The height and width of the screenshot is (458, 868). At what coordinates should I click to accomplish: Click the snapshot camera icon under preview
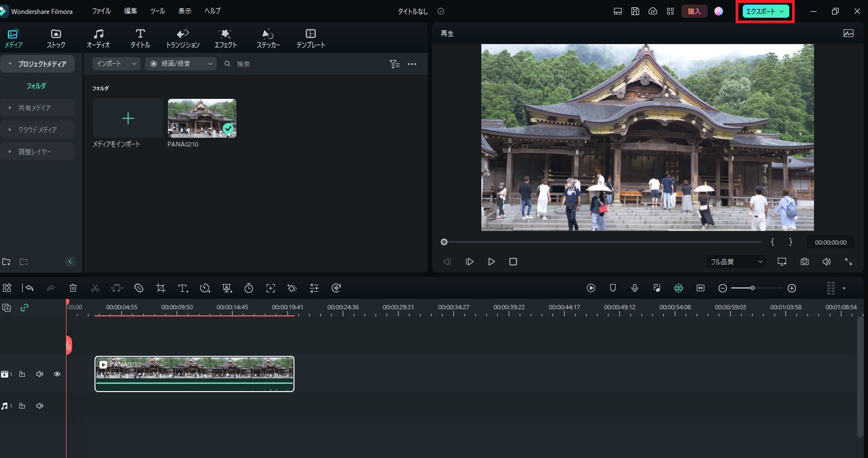point(804,262)
